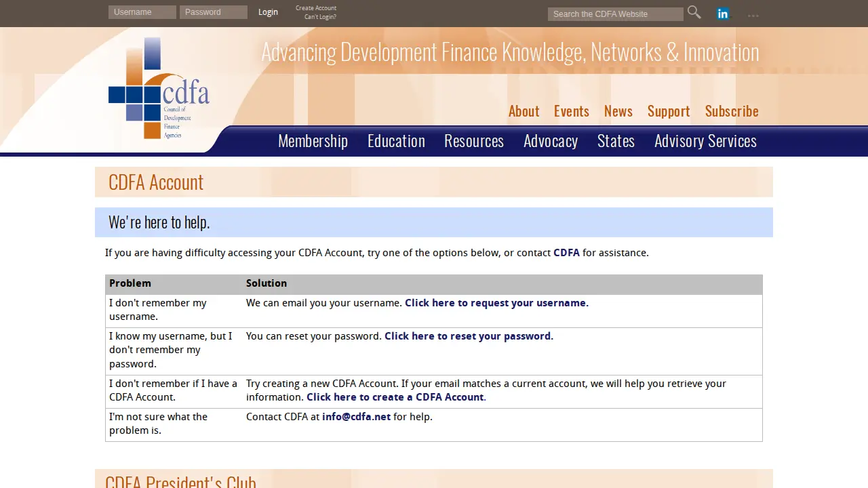This screenshot has width=868, height=488.
Task: Open the Subscribe menu
Action: 732,111
